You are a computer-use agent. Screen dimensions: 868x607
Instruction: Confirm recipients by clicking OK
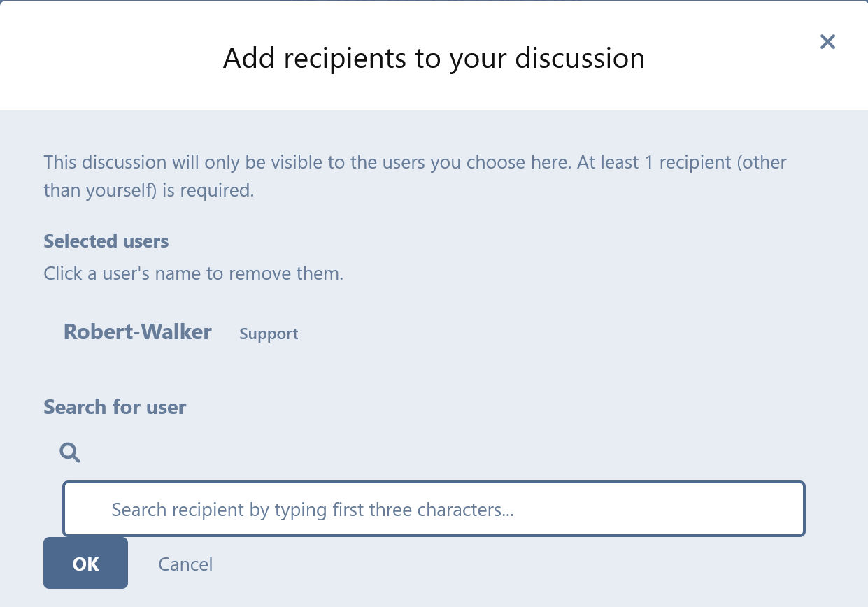pyautogui.click(x=85, y=564)
